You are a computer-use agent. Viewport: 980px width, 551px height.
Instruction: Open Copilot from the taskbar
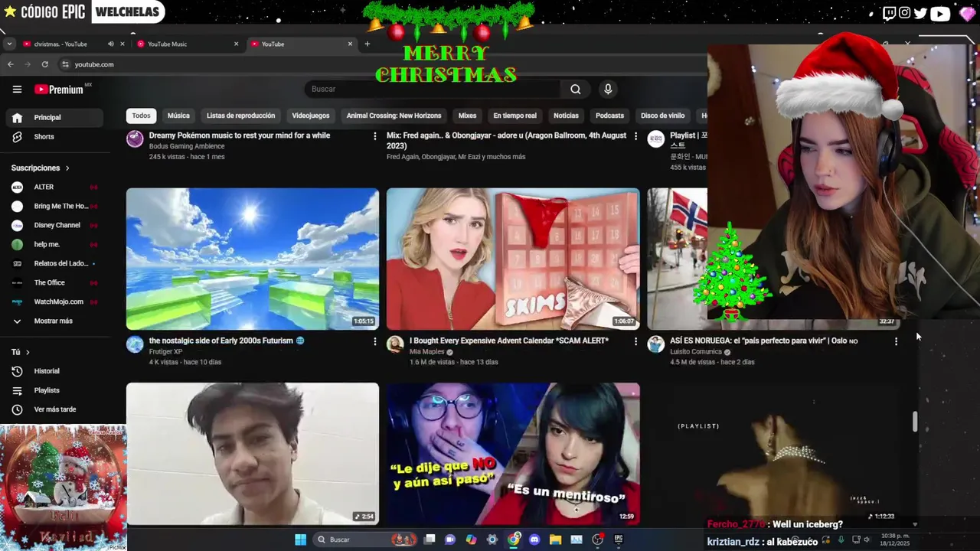471,540
